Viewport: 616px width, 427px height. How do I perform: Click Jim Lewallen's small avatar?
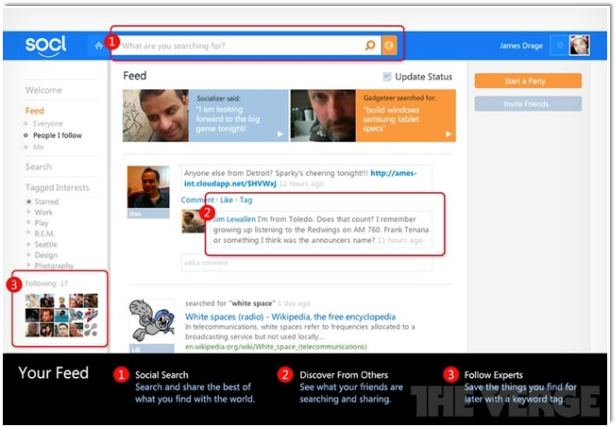(193, 221)
